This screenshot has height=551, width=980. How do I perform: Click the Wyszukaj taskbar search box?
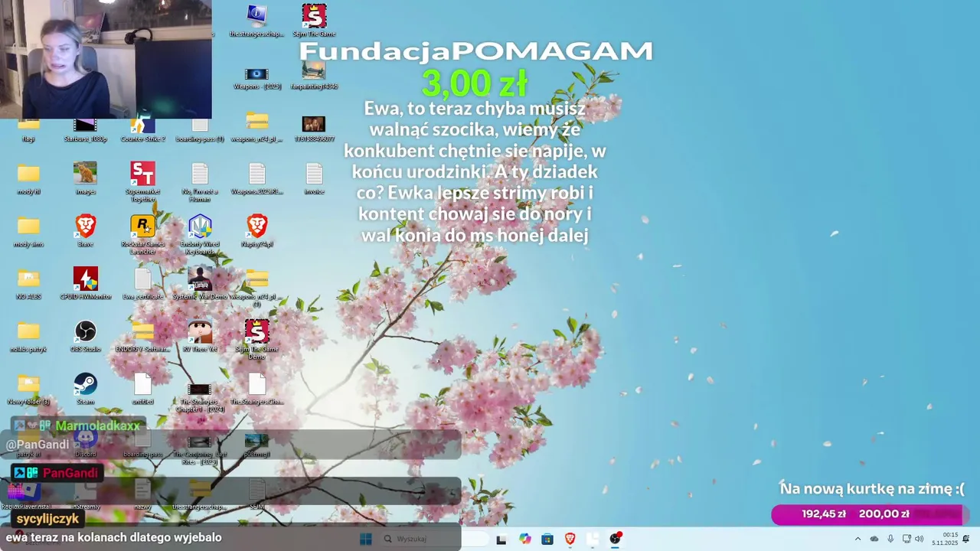(433, 539)
